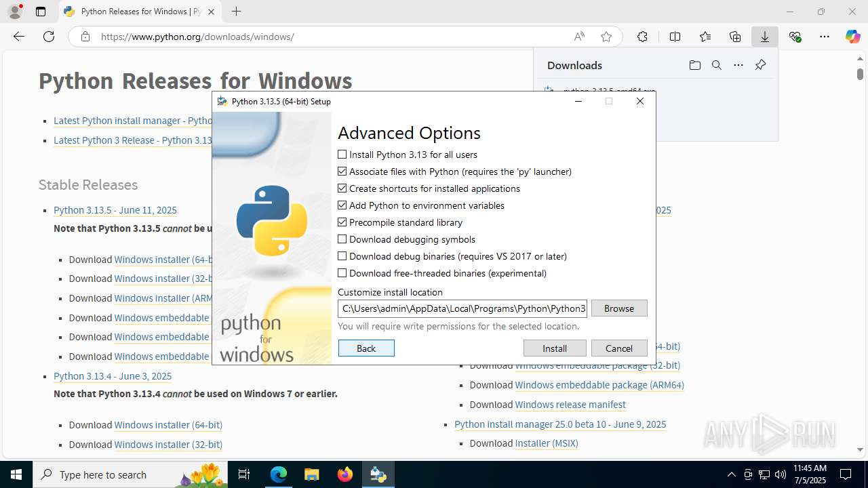Toggle the Downloads toolbar icon

point(765,37)
